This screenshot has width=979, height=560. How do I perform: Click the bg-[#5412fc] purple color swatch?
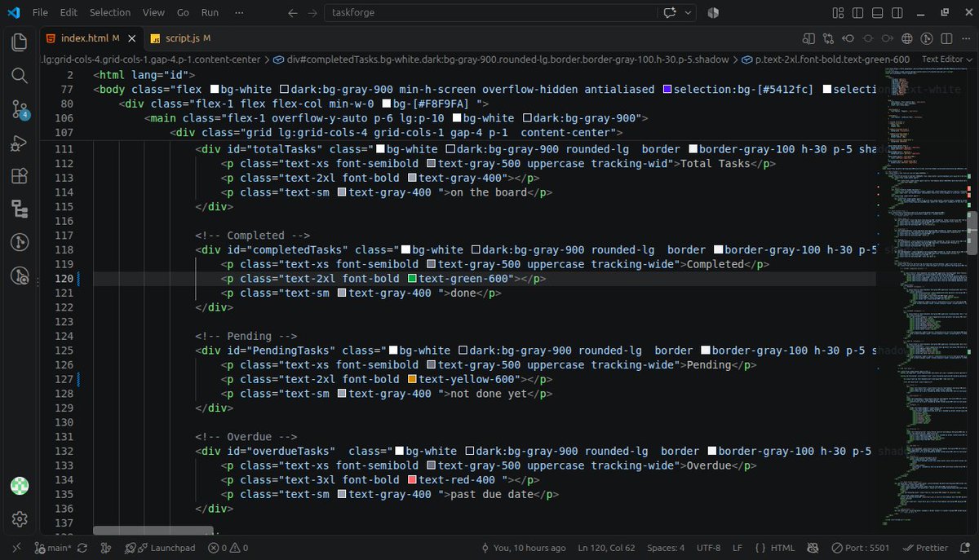[x=667, y=89]
